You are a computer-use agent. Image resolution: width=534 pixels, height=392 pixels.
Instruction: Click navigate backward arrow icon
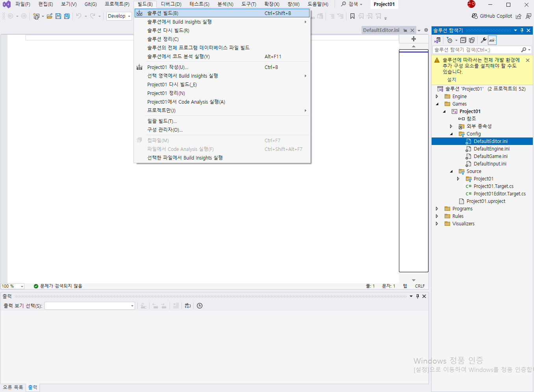(x=11, y=16)
